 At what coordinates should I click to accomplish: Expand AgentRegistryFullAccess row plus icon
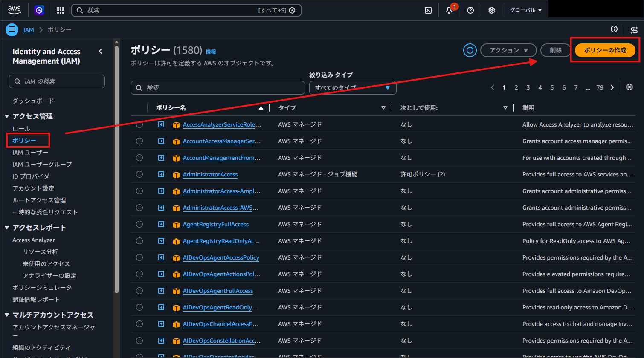(x=161, y=224)
